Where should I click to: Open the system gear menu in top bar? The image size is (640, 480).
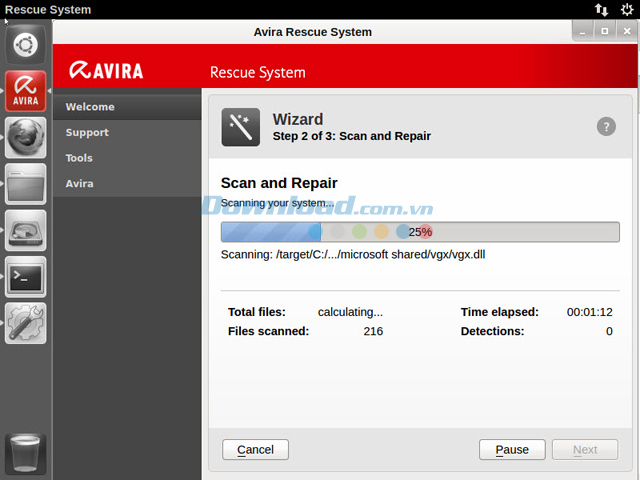[x=627, y=9]
